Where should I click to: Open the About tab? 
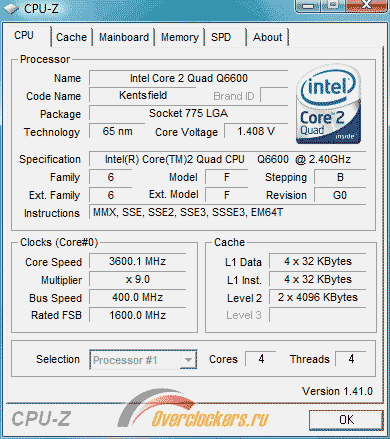tap(267, 37)
